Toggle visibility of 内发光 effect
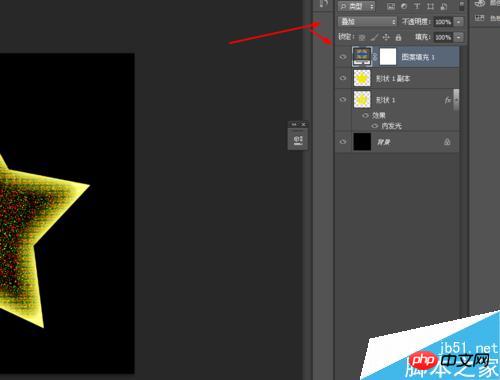Screen dimensions: 500x380 374,126
